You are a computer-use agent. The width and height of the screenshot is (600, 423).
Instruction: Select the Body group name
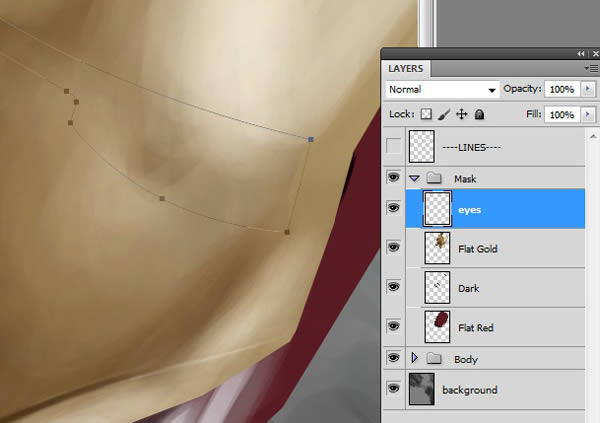466,359
